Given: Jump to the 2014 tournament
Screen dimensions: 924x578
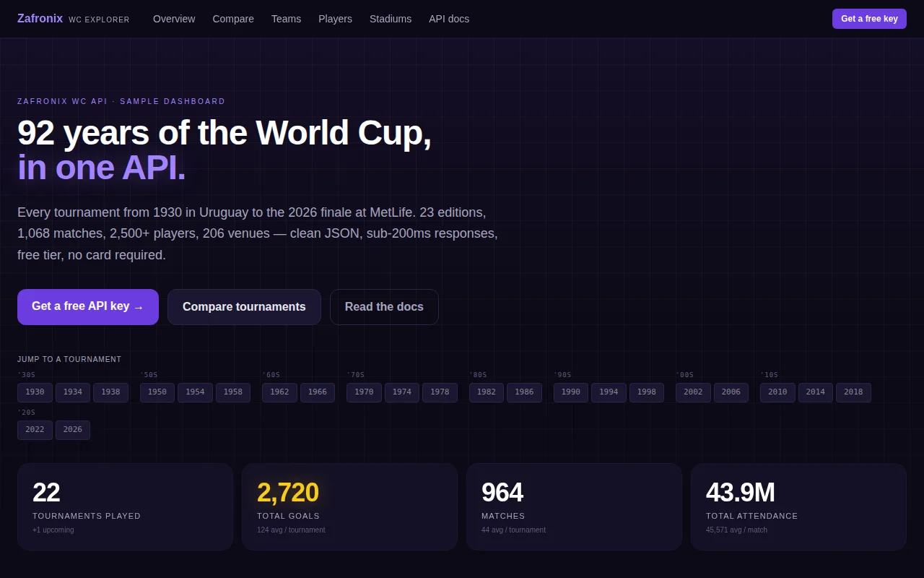Looking at the screenshot, I should pyautogui.click(x=816, y=392).
